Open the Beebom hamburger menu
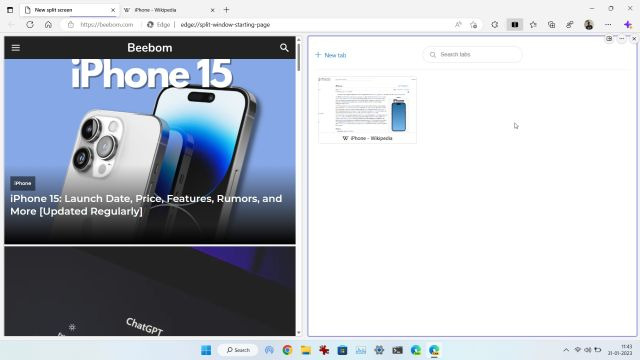The width and height of the screenshot is (640, 360). 16,48
